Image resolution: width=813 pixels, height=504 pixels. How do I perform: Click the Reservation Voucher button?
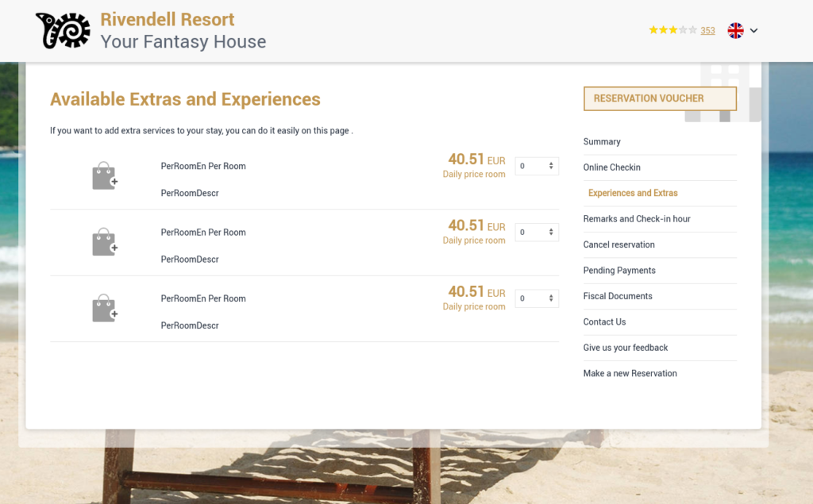[660, 98]
